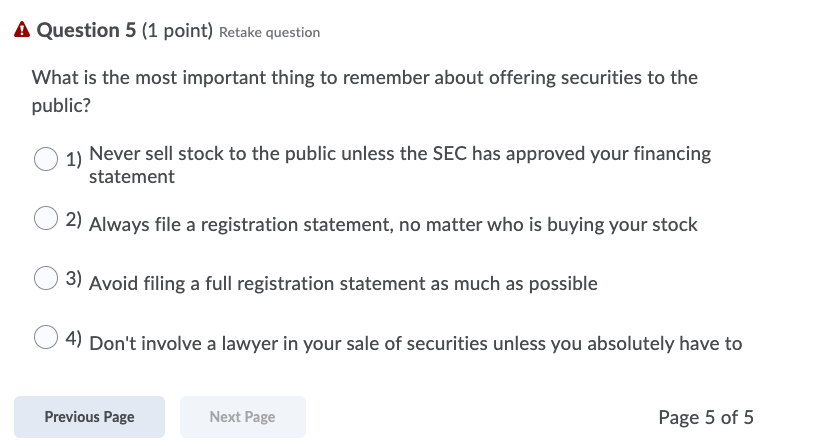Pick the radio button for option 4
833x446 pixels.
(x=46, y=338)
